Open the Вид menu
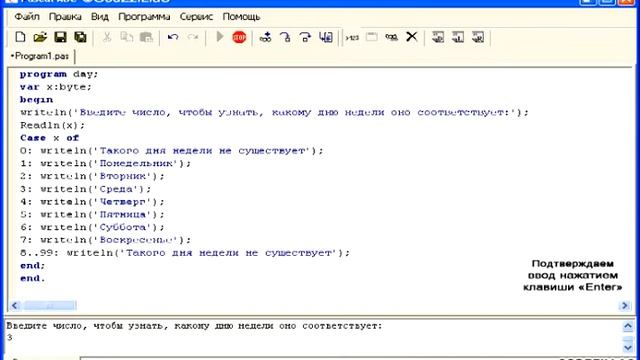The width and height of the screenshot is (640, 360). pos(100,17)
